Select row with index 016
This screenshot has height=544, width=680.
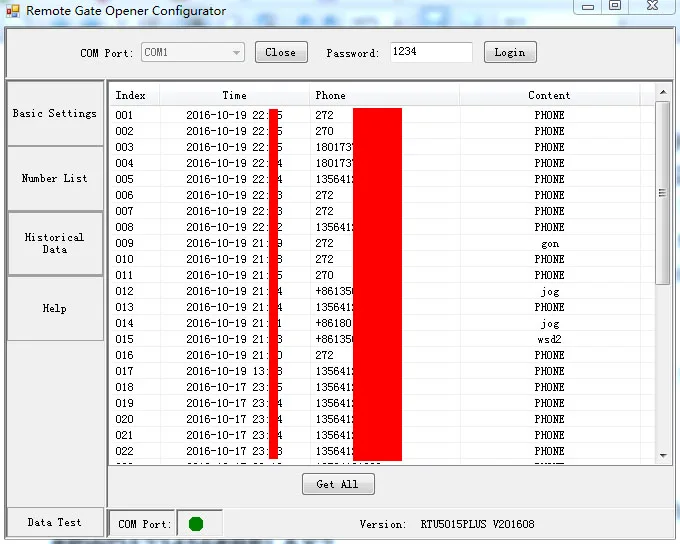click(x=382, y=355)
